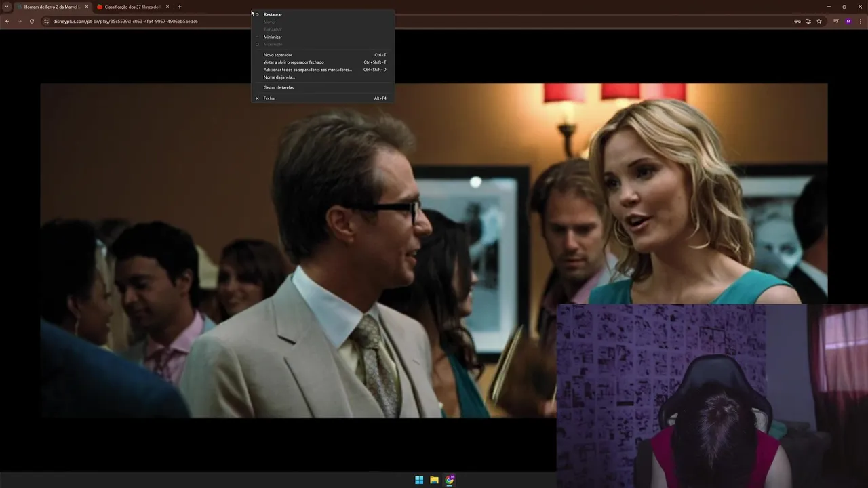Click the browser forward arrow
868x488 pixels.
click(19, 21)
